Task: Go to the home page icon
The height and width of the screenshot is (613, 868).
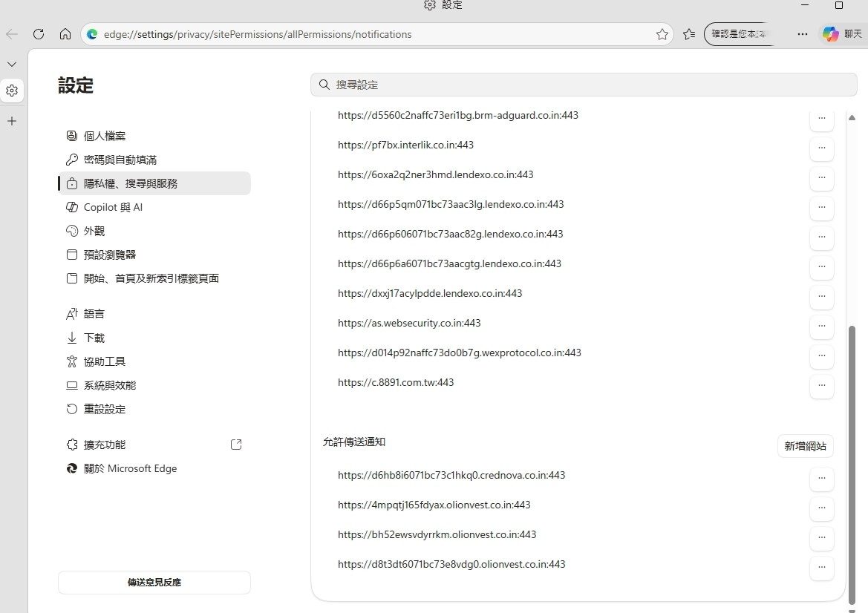Action: [65, 34]
